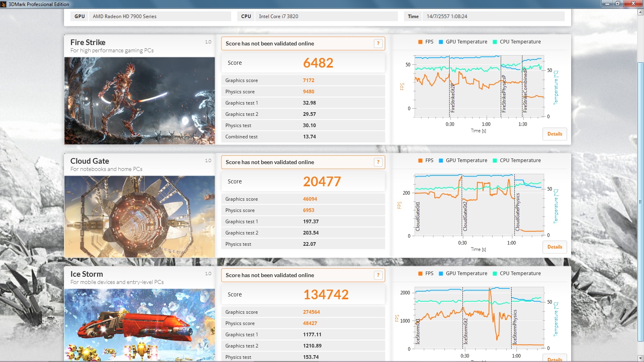Viewport: 644px width, 362px height.
Task: Click the IceStormGt2 marker label in the chart
Action: tap(465, 331)
